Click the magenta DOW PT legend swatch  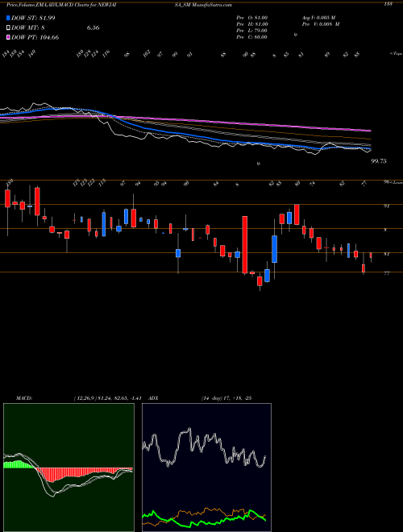point(8,37)
